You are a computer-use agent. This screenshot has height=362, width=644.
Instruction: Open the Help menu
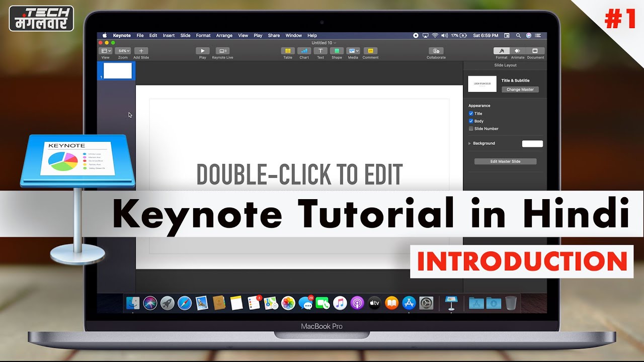pos(312,36)
